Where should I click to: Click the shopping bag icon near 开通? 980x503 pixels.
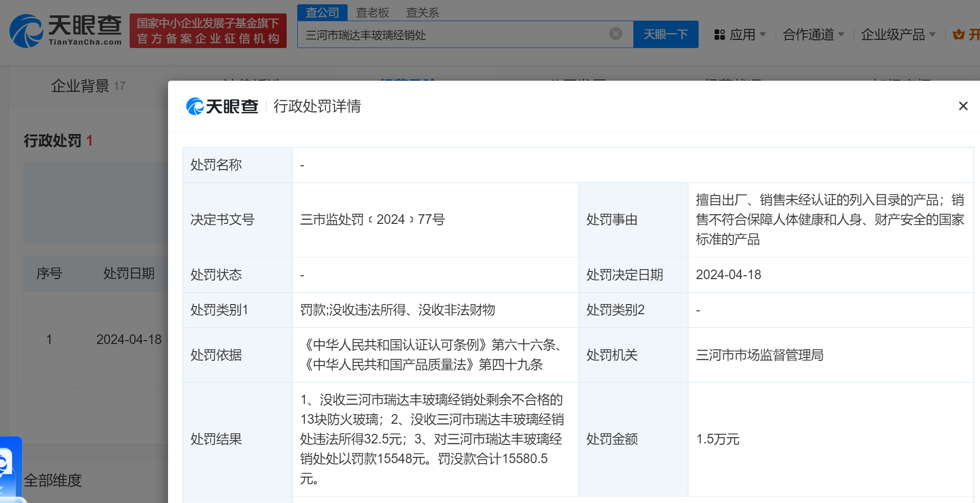(959, 34)
